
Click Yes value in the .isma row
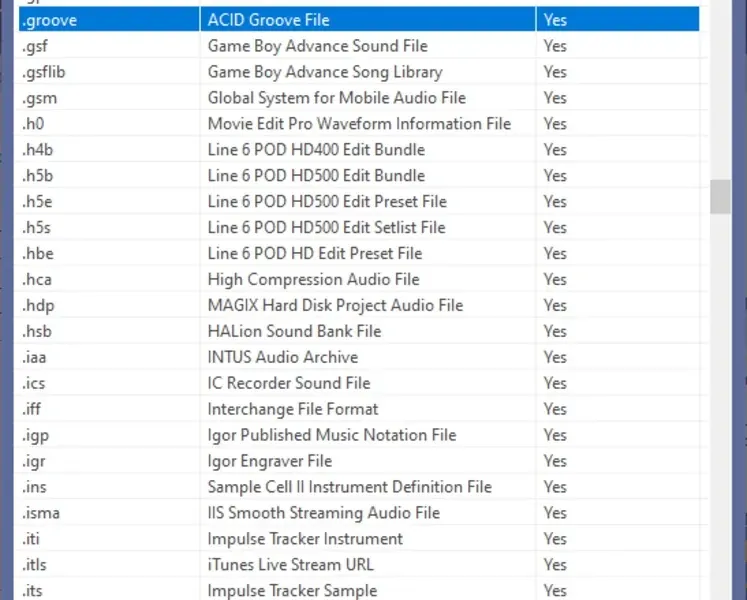coord(555,513)
